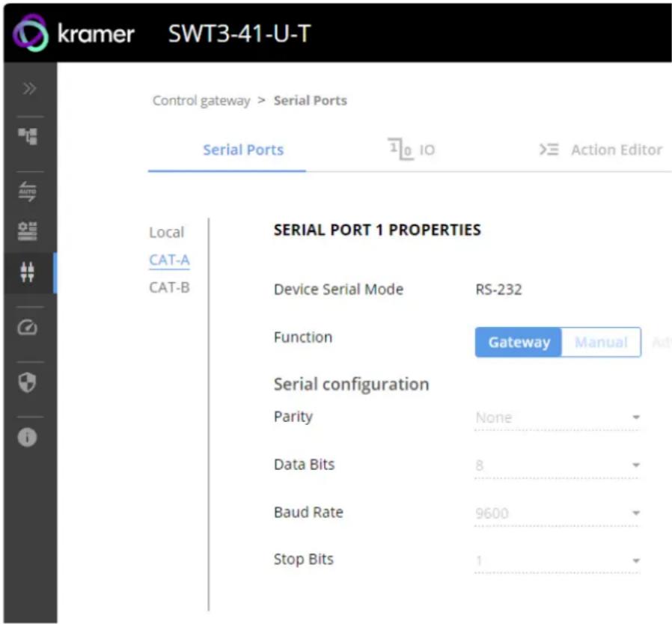This screenshot has width=672, height=624.
Task: Select the control gateway plugs sidebar icon
Action: click(x=28, y=272)
